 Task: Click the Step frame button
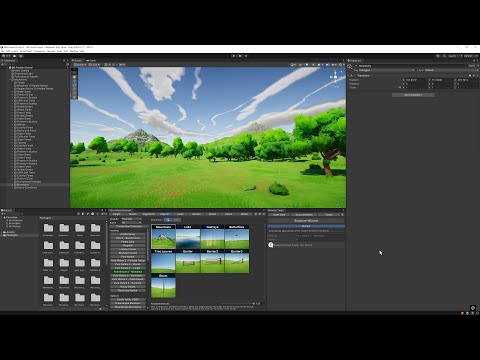point(246,56)
